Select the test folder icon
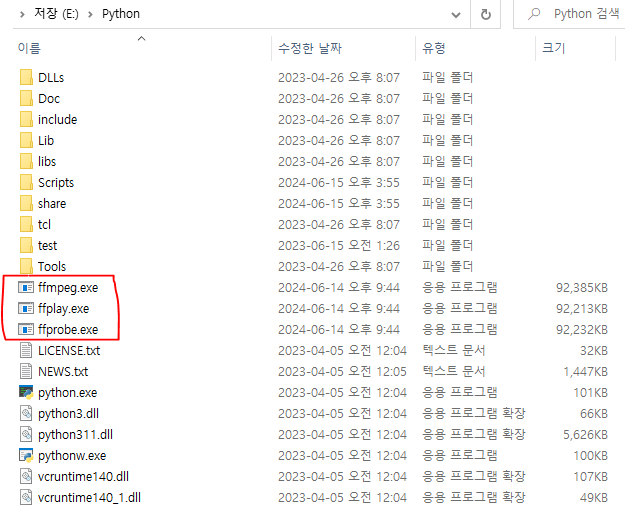The height and width of the screenshot is (516, 625). 26,245
